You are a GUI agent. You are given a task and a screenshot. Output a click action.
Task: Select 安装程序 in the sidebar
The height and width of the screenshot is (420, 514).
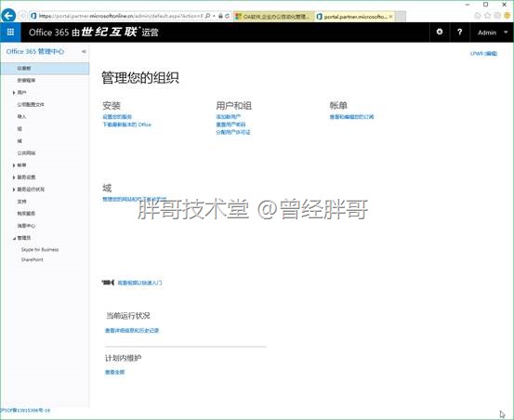(27, 80)
